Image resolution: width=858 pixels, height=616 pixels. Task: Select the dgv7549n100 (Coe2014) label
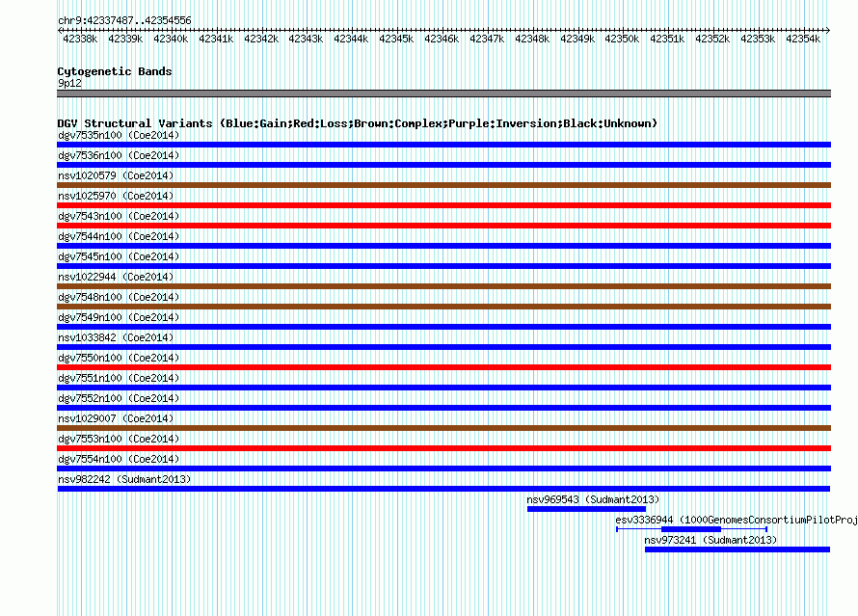[119, 317]
